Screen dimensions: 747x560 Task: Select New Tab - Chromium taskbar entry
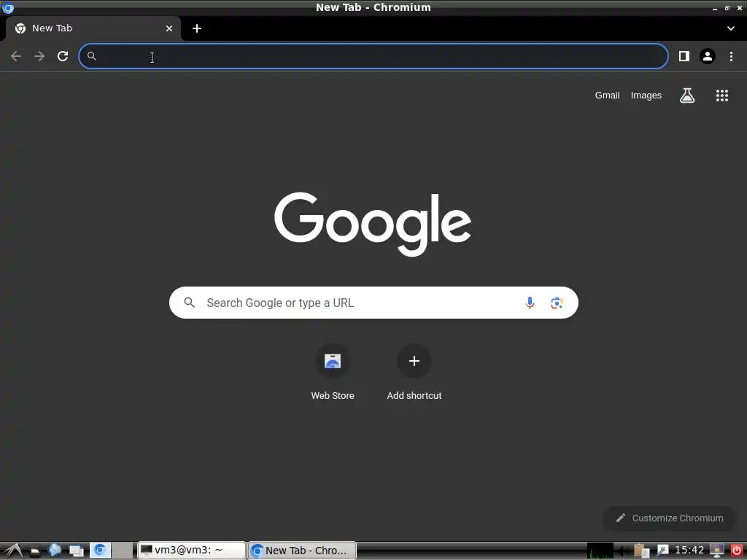302,551
